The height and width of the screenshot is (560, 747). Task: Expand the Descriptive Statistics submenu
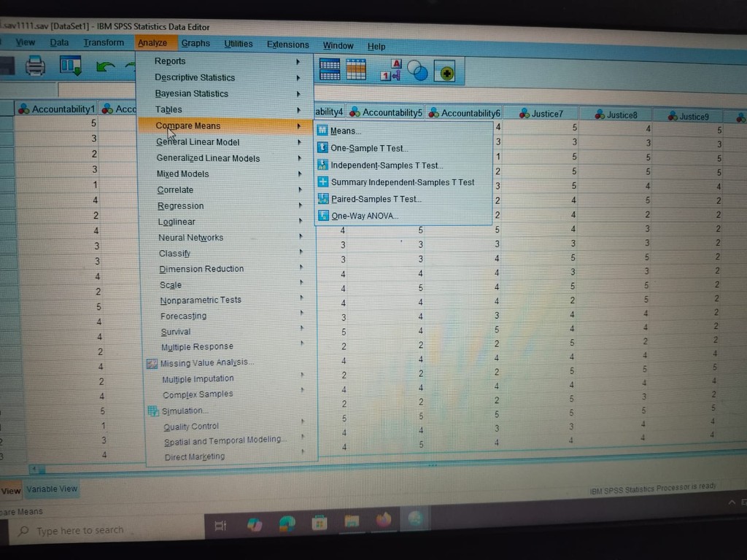[226, 77]
